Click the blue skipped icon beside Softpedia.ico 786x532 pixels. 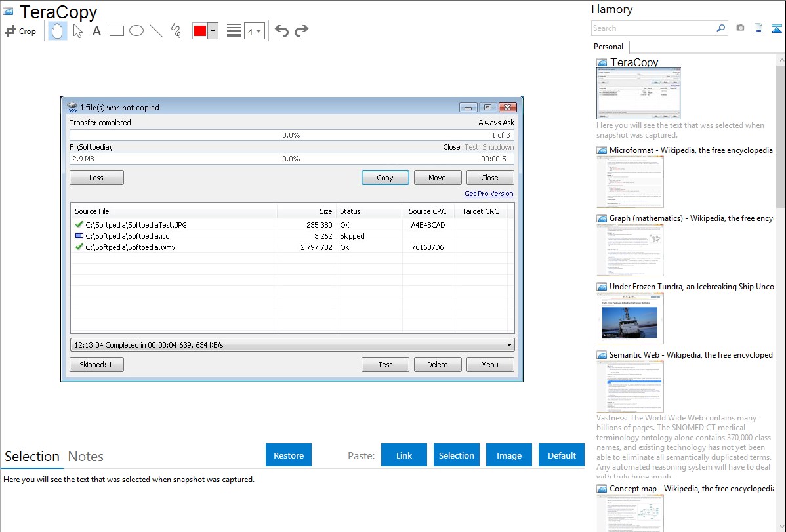[x=79, y=235]
